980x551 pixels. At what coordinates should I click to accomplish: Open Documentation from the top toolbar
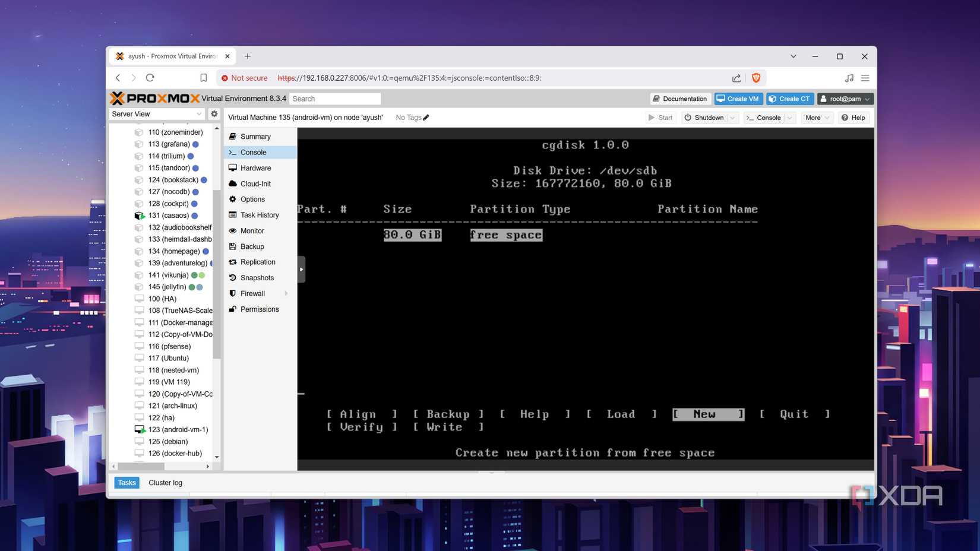(679, 99)
